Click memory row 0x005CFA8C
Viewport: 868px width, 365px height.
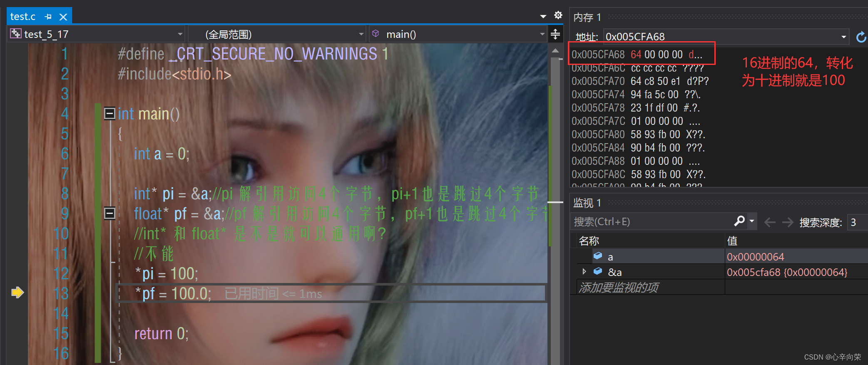638,174
